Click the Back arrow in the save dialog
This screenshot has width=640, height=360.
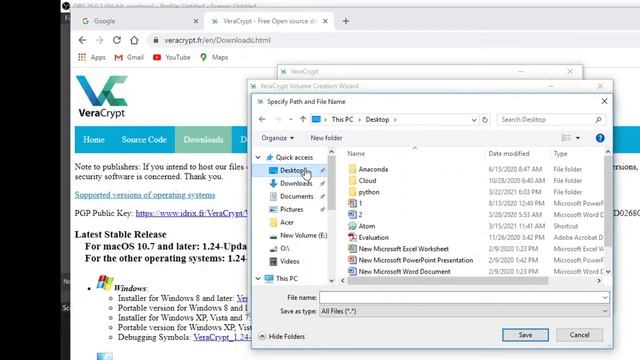point(262,119)
